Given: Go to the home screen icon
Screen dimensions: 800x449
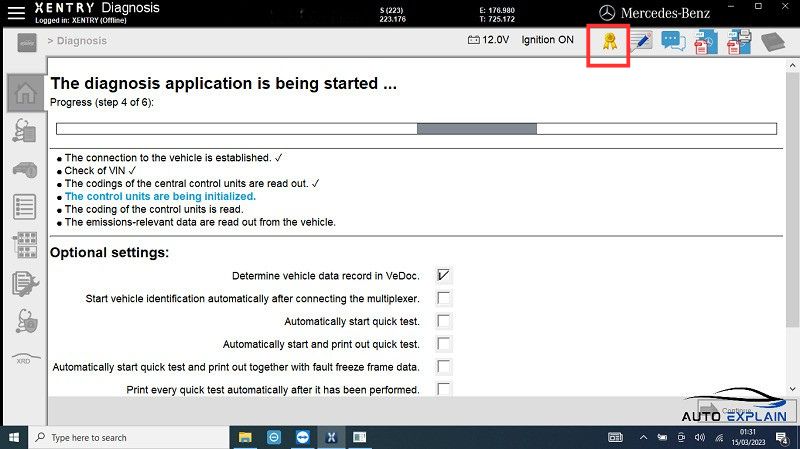Looking at the screenshot, I should (x=26, y=93).
